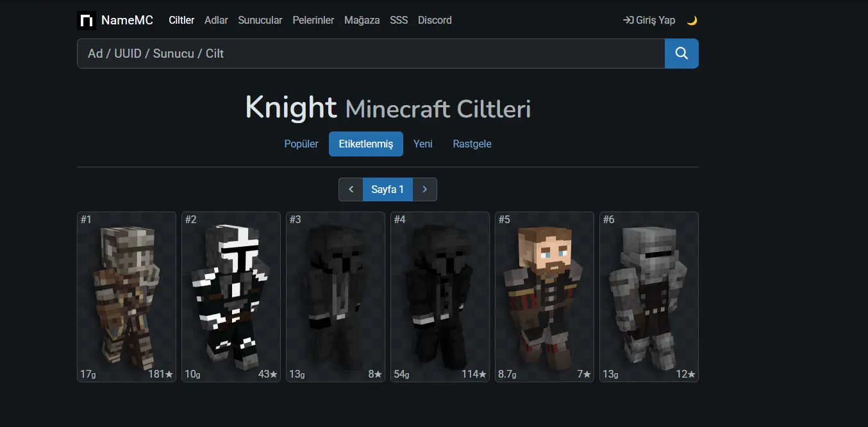Go to next page with right chevron

(x=425, y=189)
